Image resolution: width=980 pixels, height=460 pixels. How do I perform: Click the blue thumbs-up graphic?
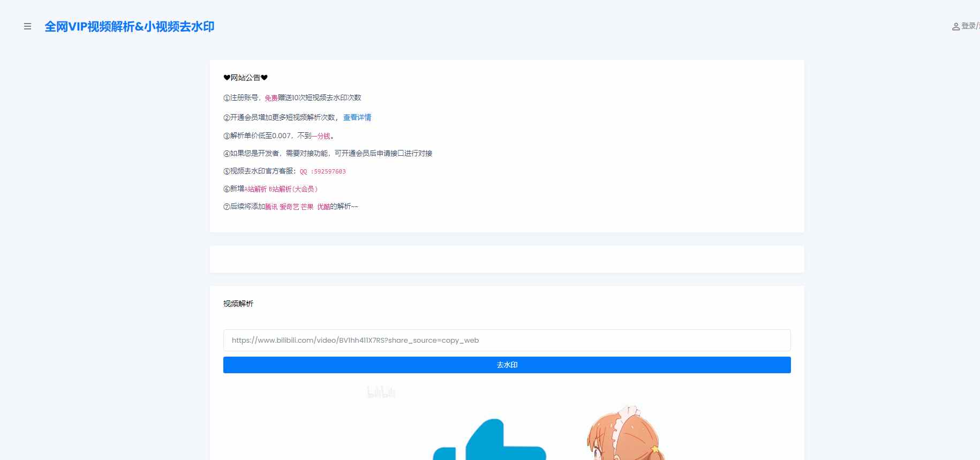click(x=489, y=443)
